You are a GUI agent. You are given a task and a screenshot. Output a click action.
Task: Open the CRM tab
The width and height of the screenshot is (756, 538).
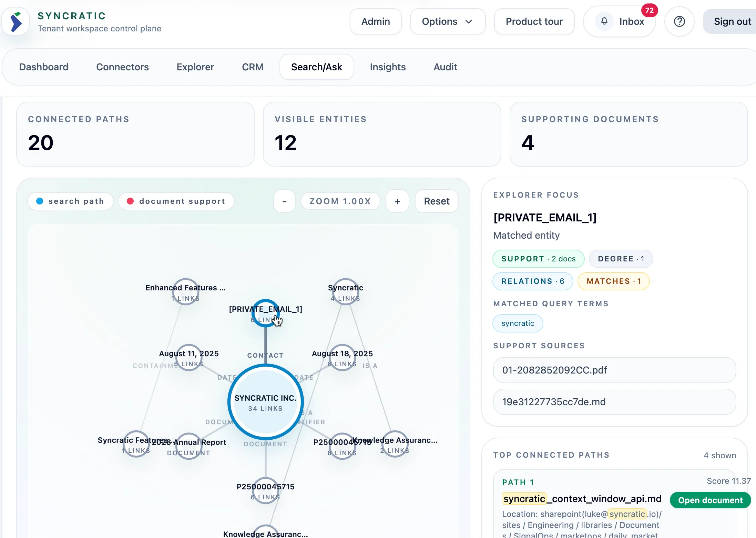click(x=253, y=67)
